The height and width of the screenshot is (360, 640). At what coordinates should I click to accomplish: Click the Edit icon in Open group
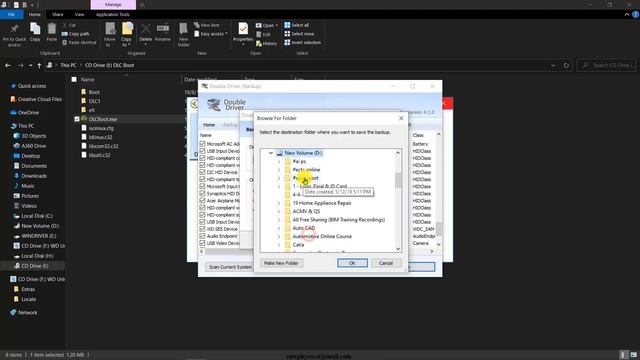263,34
